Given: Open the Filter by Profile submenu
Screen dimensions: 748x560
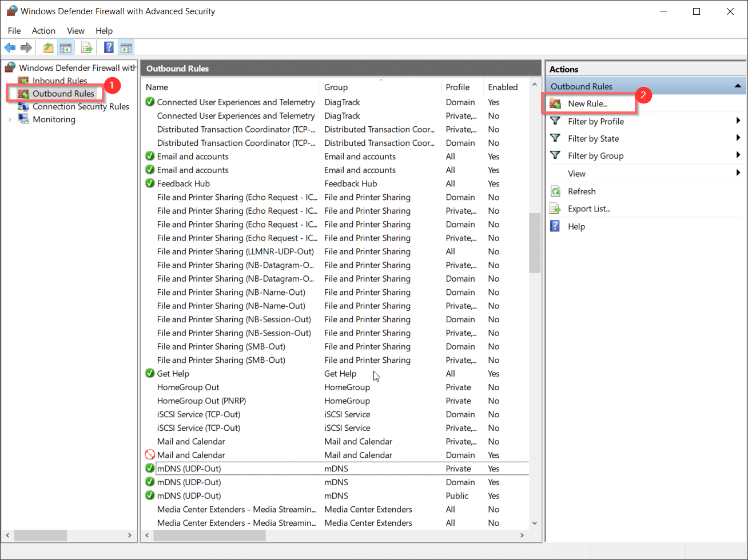Looking at the screenshot, I should click(738, 121).
